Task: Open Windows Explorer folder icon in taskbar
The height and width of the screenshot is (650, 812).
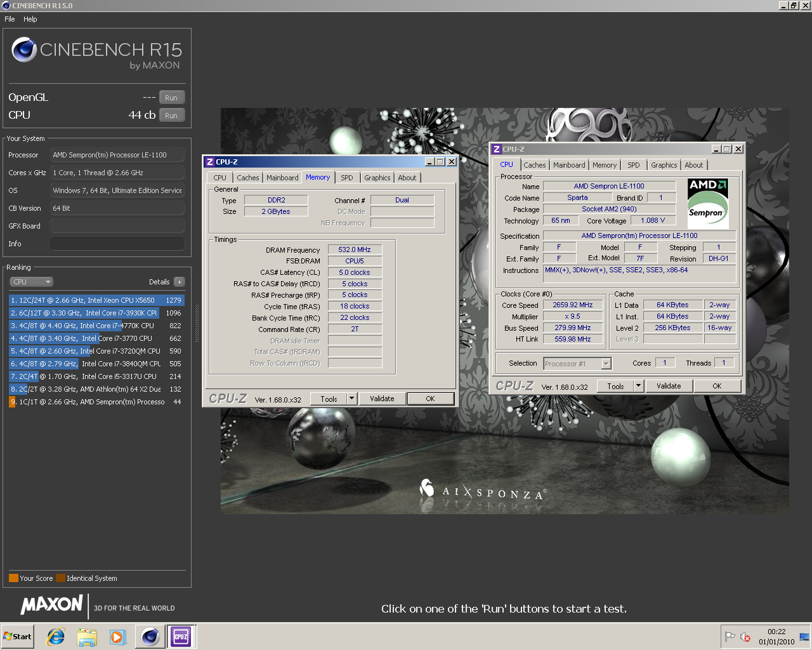Action: (87, 637)
